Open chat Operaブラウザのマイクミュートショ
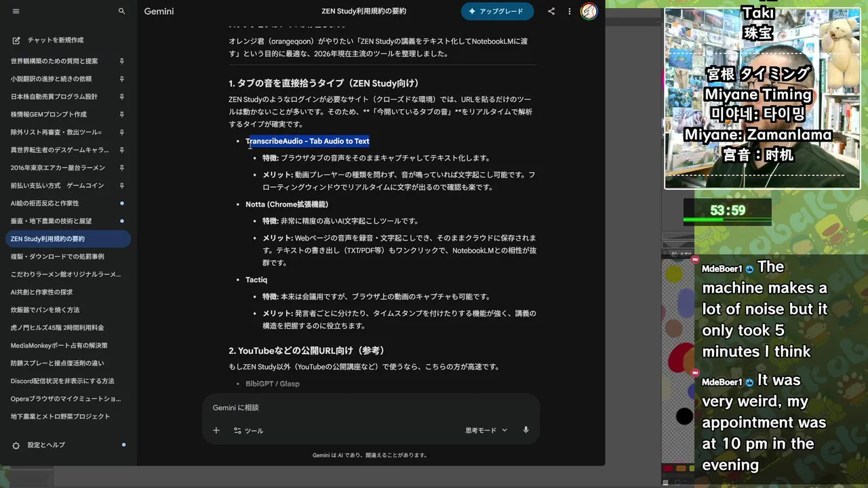This screenshot has height=488, width=868. (x=67, y=399)
